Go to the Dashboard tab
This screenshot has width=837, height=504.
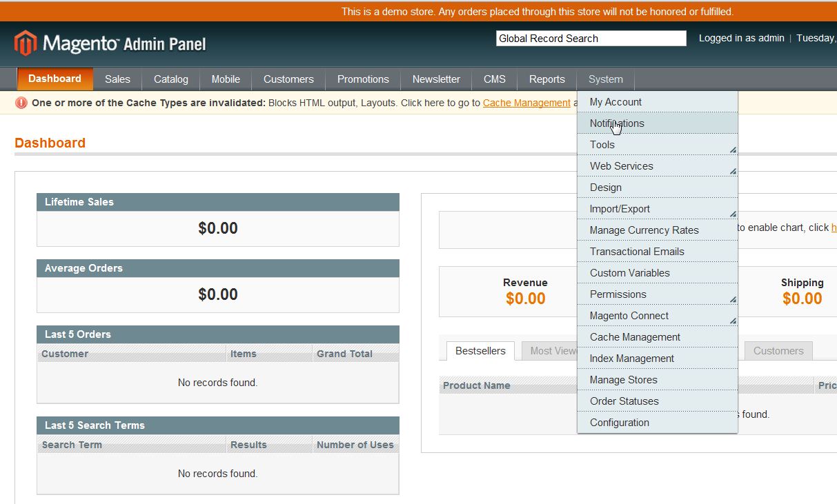(55, 79)
